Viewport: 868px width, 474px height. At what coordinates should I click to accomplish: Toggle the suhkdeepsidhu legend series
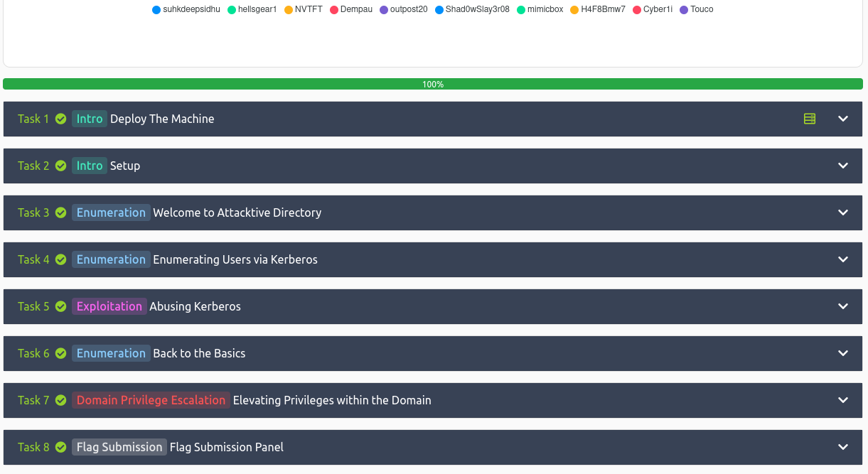pos(186,9)
